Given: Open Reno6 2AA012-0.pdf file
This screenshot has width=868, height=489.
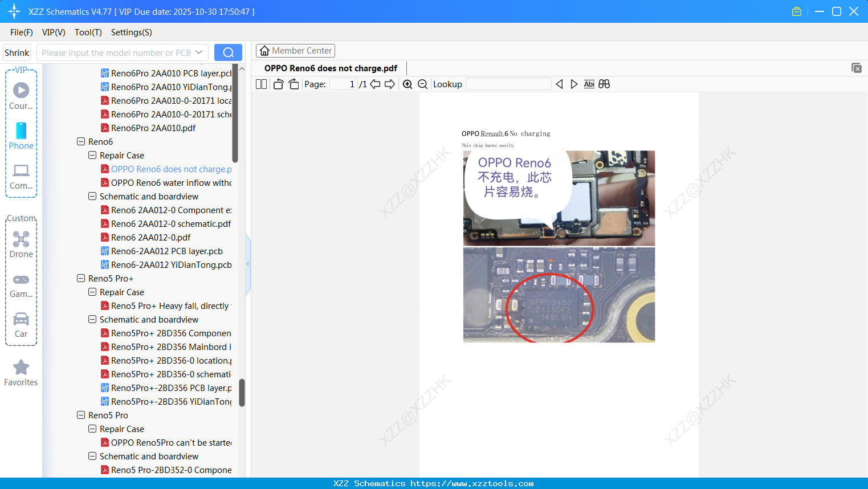Looking at the screenshot, I should [146, 237].
